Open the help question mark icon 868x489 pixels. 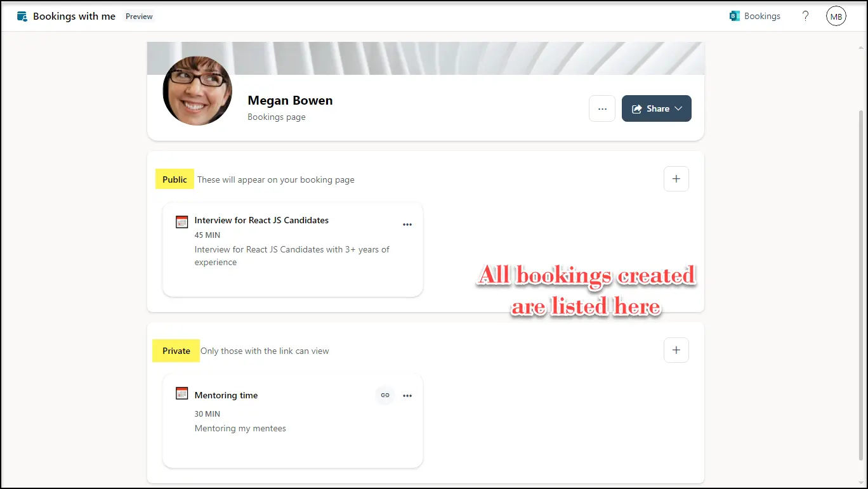pos(805,16)
